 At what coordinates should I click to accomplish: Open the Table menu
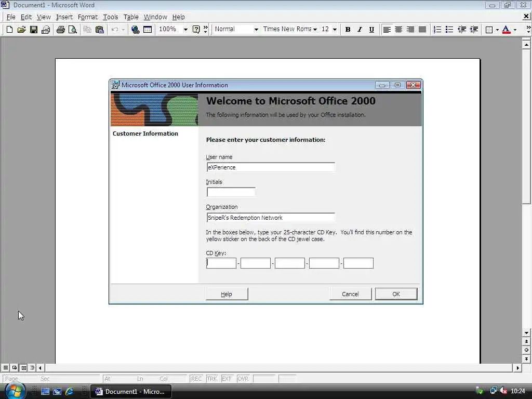[131, 17]
